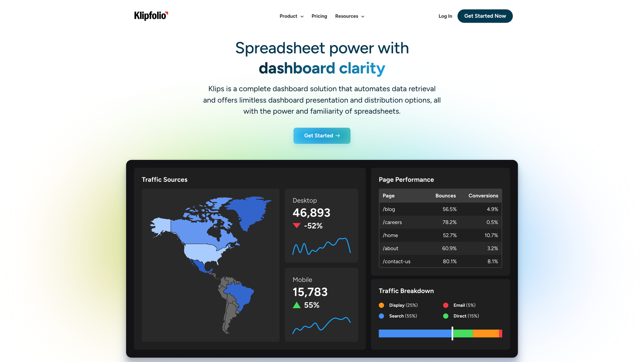Click the 15,783 Mobile value
644x362 pixels.
coord(310,292)
